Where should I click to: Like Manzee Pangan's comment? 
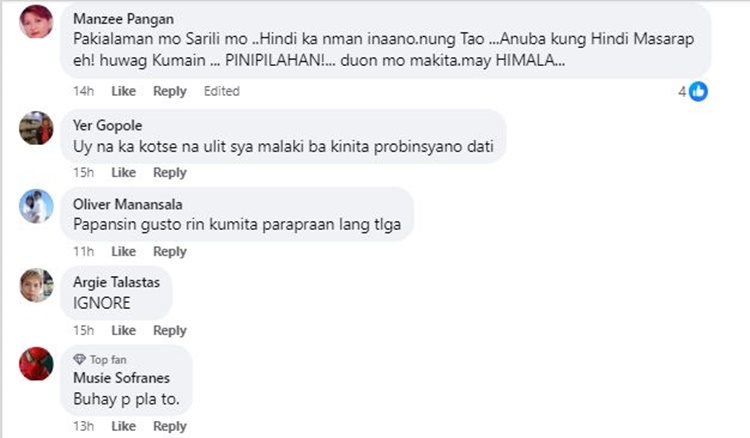[123, 91]
